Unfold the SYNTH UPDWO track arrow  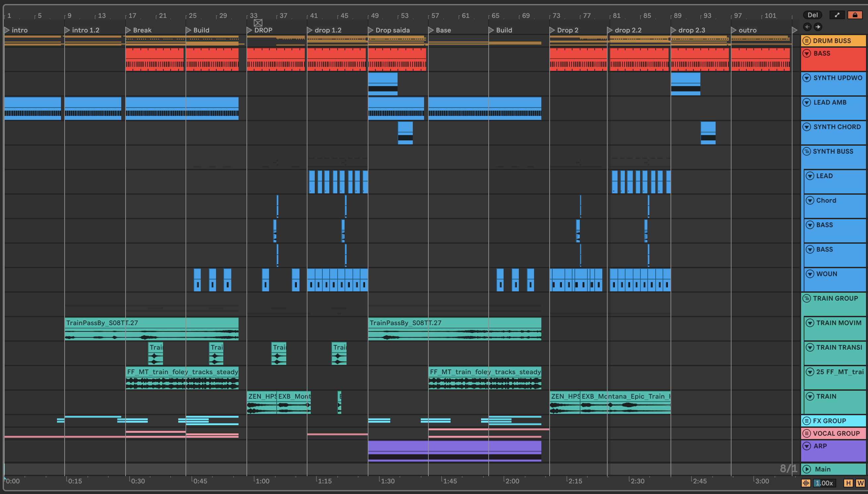tap(807, 78)
